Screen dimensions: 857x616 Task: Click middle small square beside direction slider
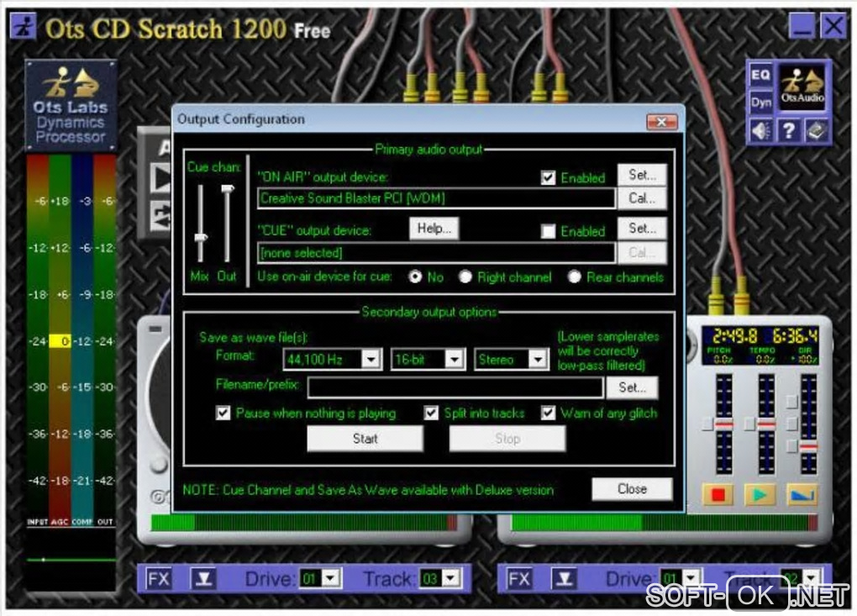point(791,424)
